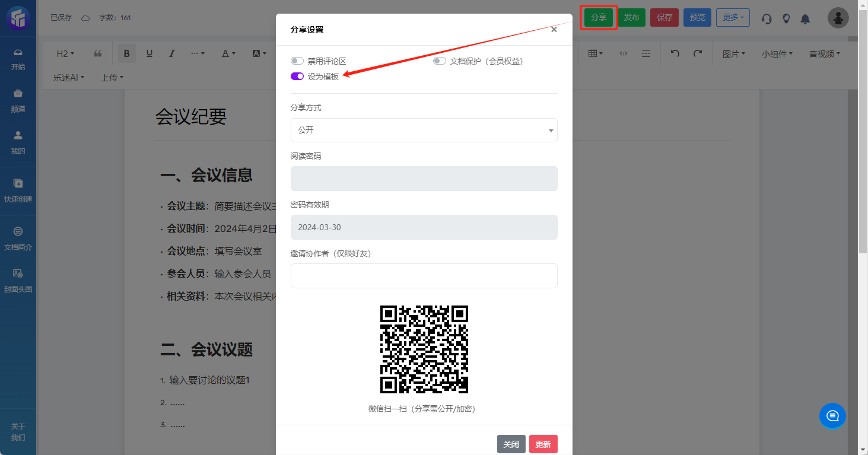Open the background highlight color dropdown

[259, 53]
